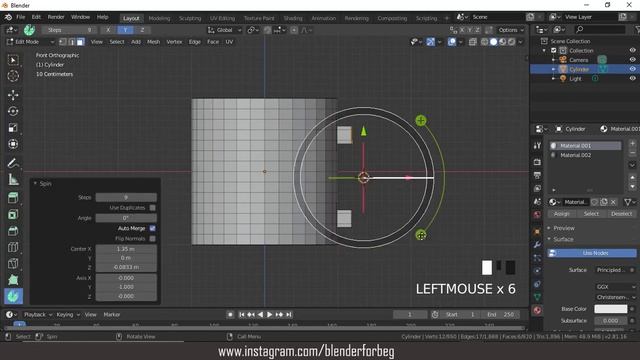Click the material Select button
640x360 pixels.
pos(591,214)
